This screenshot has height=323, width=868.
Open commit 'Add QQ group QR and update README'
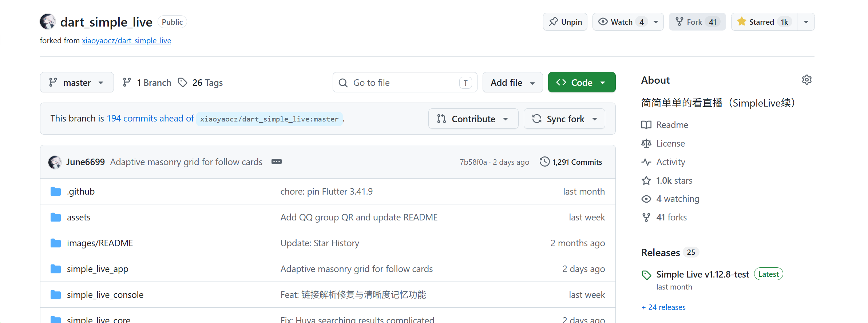359,217
